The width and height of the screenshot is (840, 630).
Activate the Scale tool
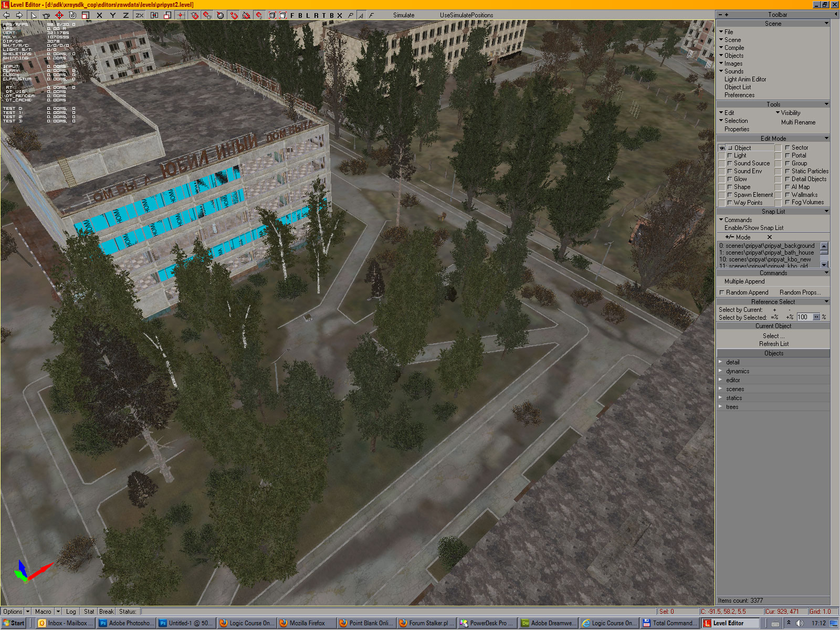click(86, 15)
